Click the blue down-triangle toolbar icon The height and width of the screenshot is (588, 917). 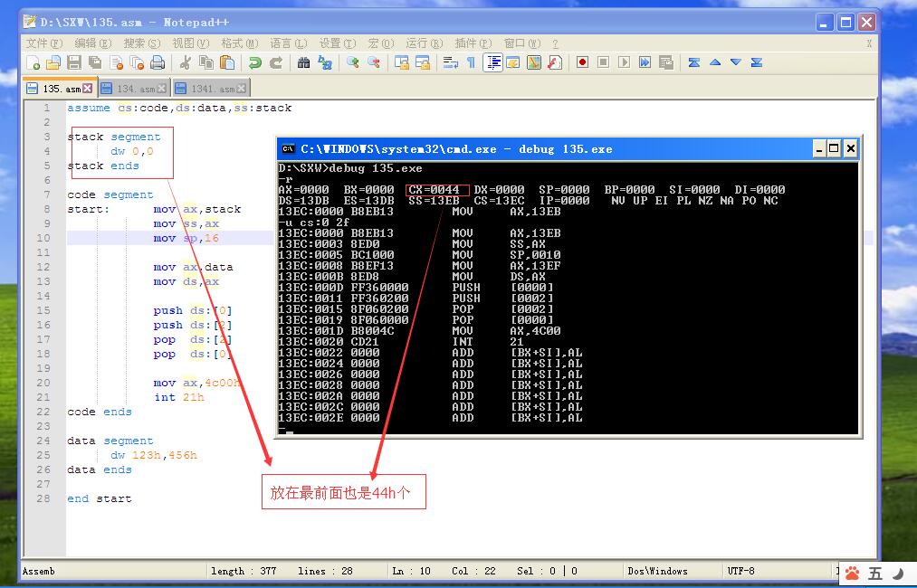pos(736,62)
